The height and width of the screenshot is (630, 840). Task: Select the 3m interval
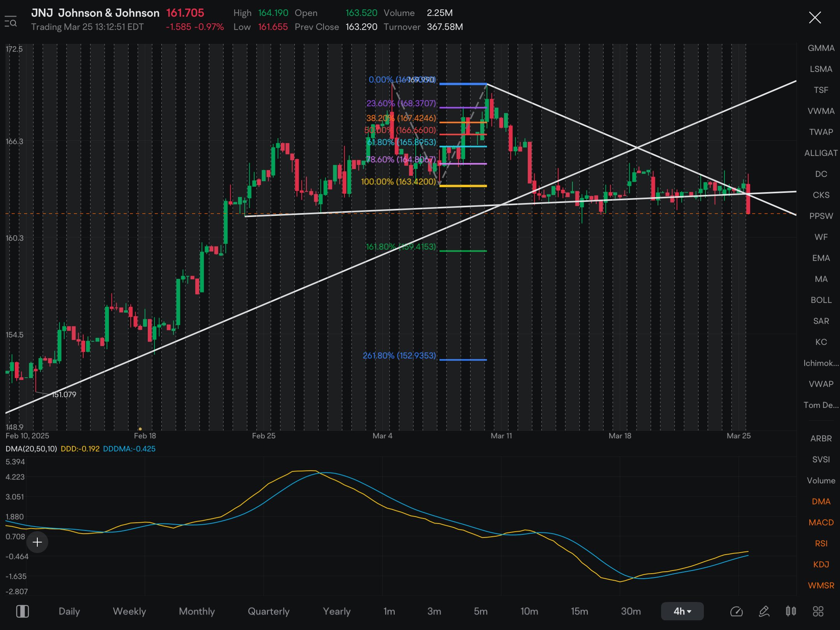434,611
